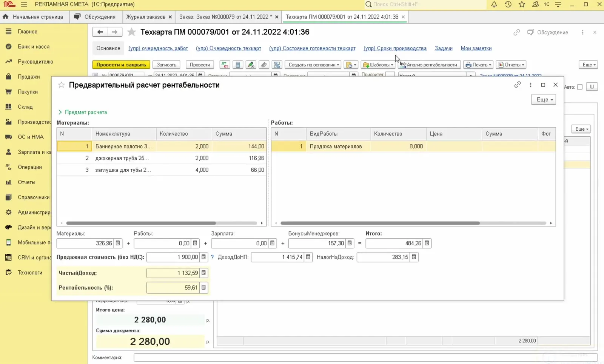Open the history clock icon

(x=508, y=5)
